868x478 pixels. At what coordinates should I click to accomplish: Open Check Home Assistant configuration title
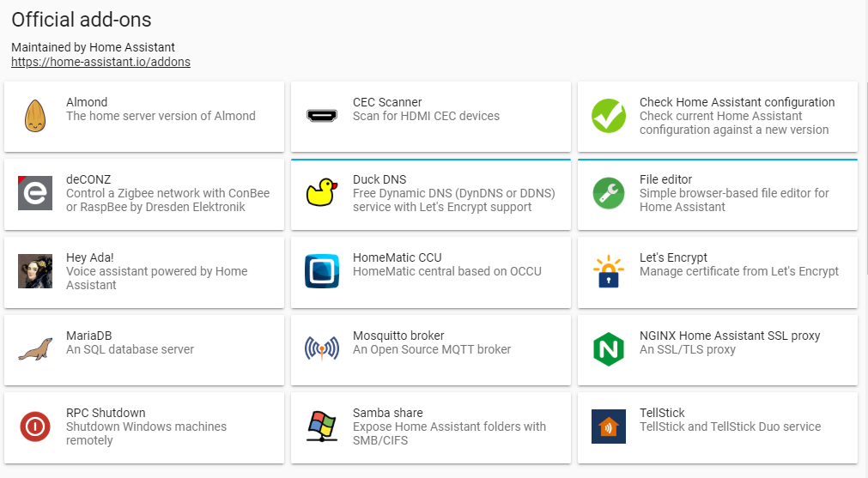(737, 102)
